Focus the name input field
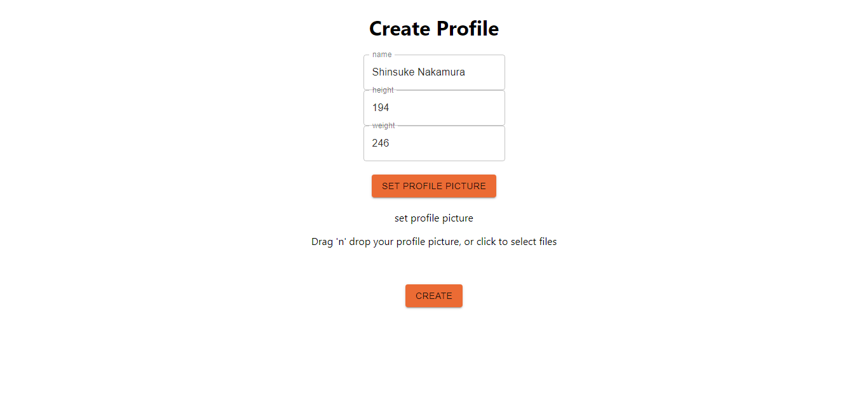The height and width of the screenshot is (410, 868). click(x=434, y=72)
